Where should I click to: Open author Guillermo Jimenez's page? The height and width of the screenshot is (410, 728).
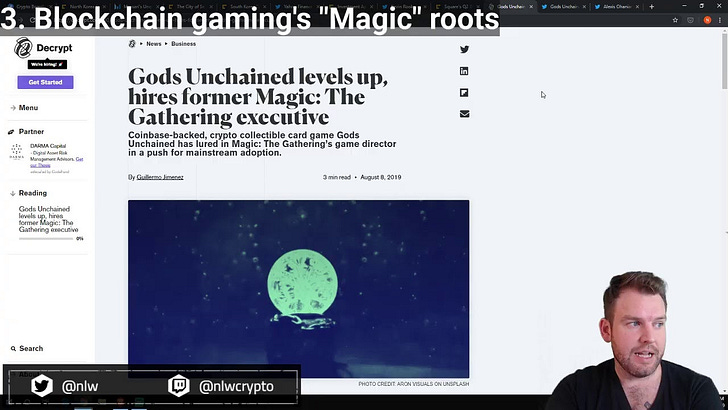click(x=160, y=177)
